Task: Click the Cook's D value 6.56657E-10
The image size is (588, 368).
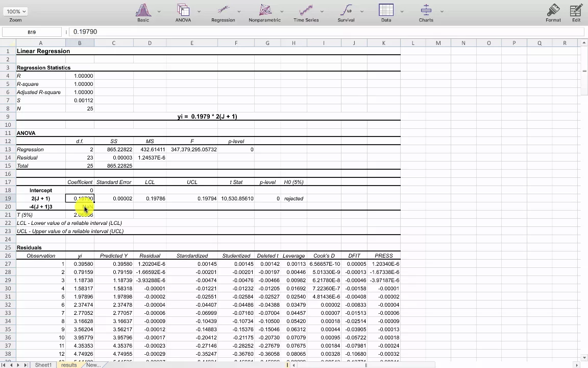Action: (x=324, y=264)
